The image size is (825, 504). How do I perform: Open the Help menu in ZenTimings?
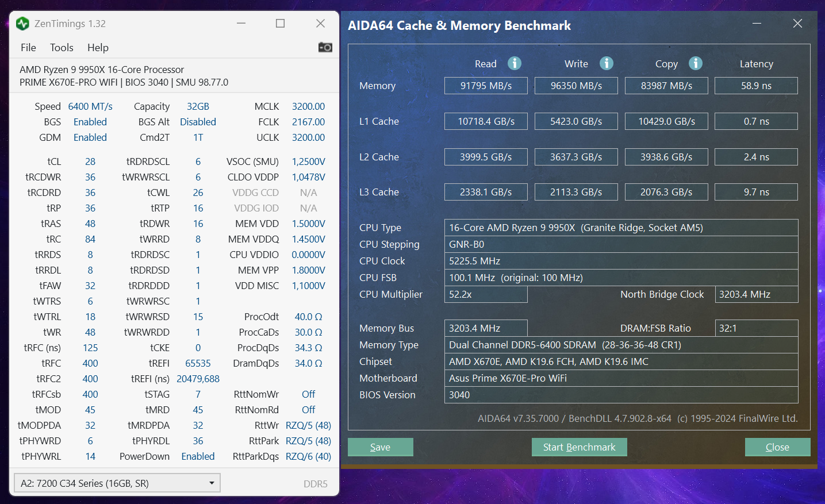click(98, 48)
